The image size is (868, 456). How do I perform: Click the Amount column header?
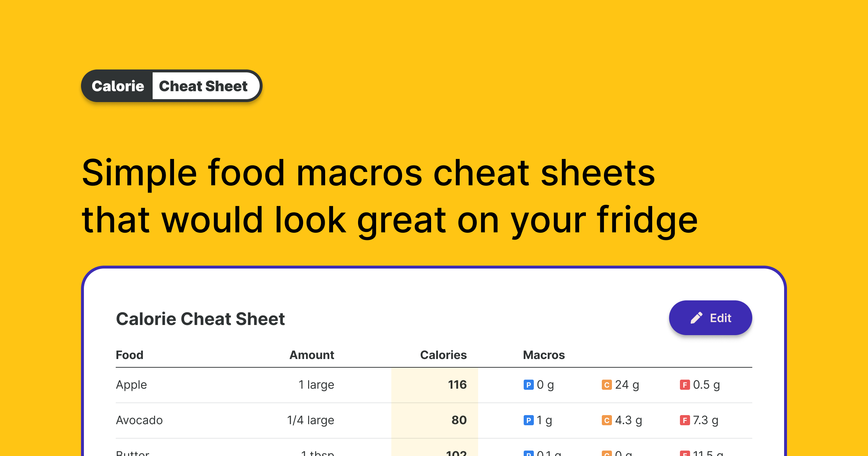pyautogui.click(x=311, y=355)
